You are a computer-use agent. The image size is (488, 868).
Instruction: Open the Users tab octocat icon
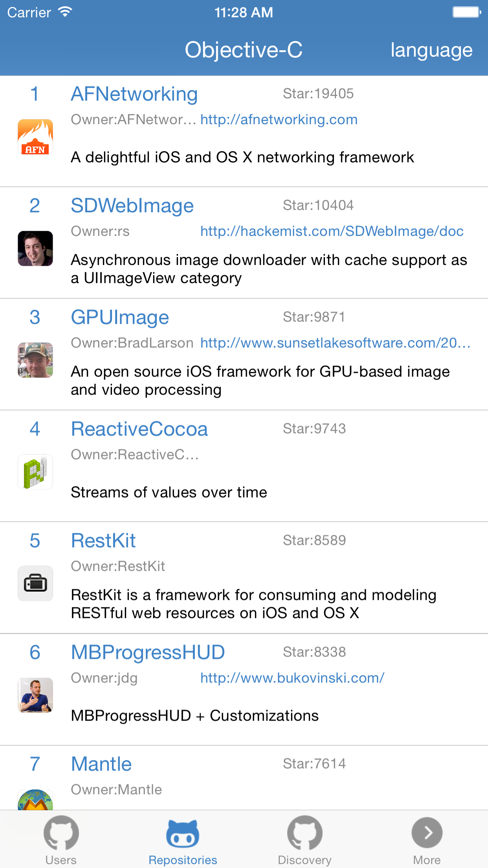pos(61,833)
